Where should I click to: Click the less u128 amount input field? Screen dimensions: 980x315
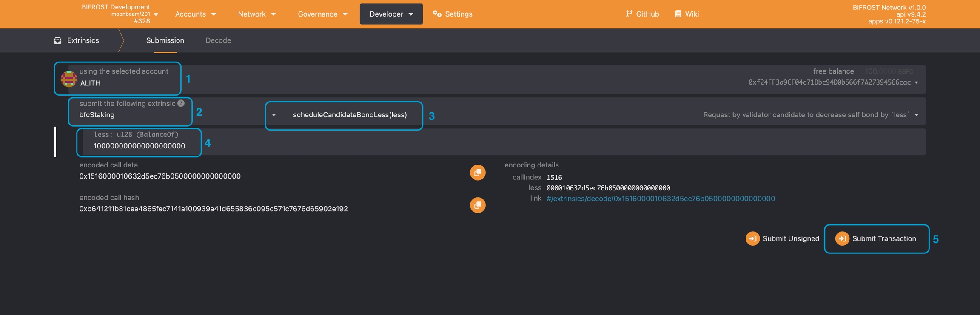pos(139,146)
